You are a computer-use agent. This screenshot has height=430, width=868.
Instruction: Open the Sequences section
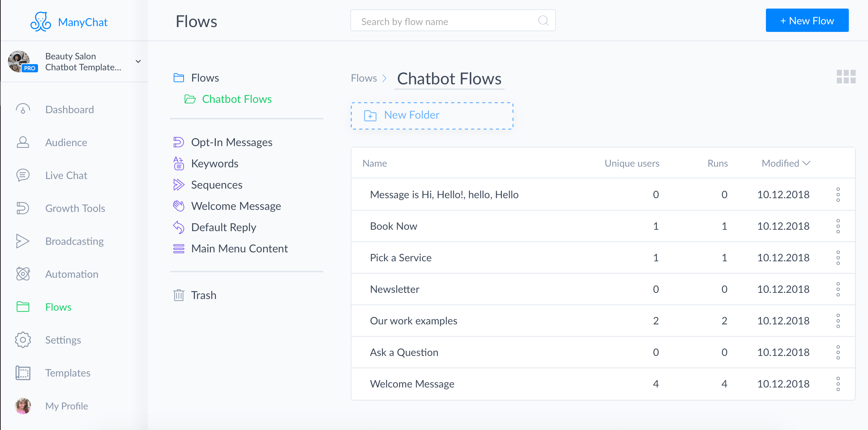[216, 184]
